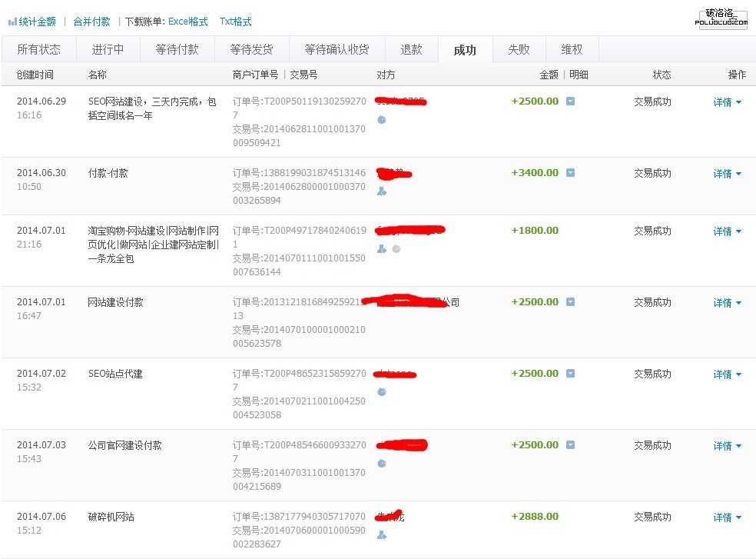Click the clock icon in the 2014.06.29 row
Screen dimensions: 756x559
pos(382,120)
